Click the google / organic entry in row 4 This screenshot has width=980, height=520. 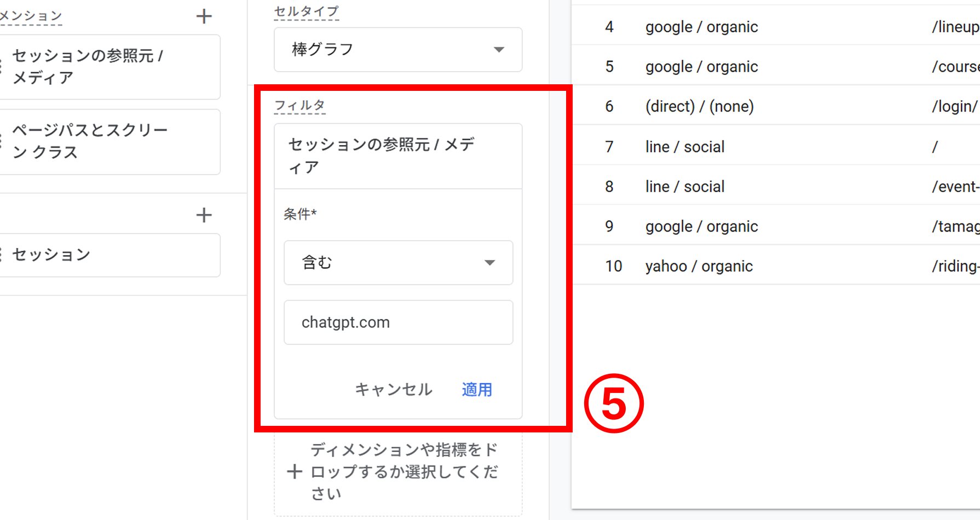click(x=701, y=26)
